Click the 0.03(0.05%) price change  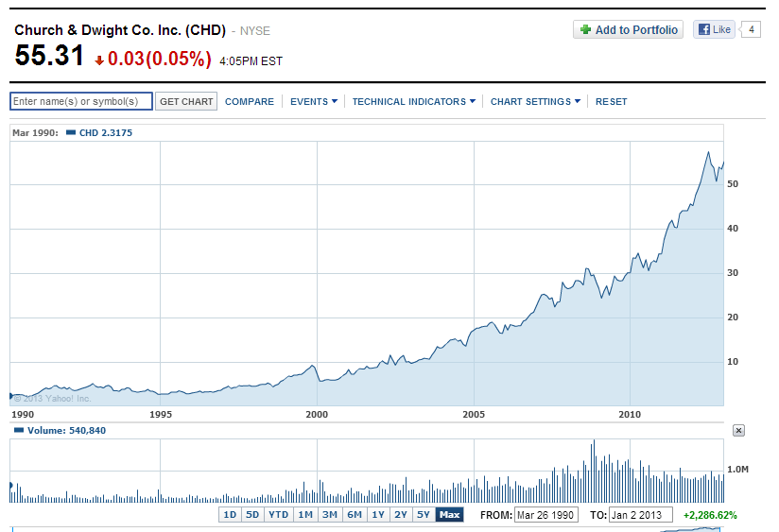[160, 59]
